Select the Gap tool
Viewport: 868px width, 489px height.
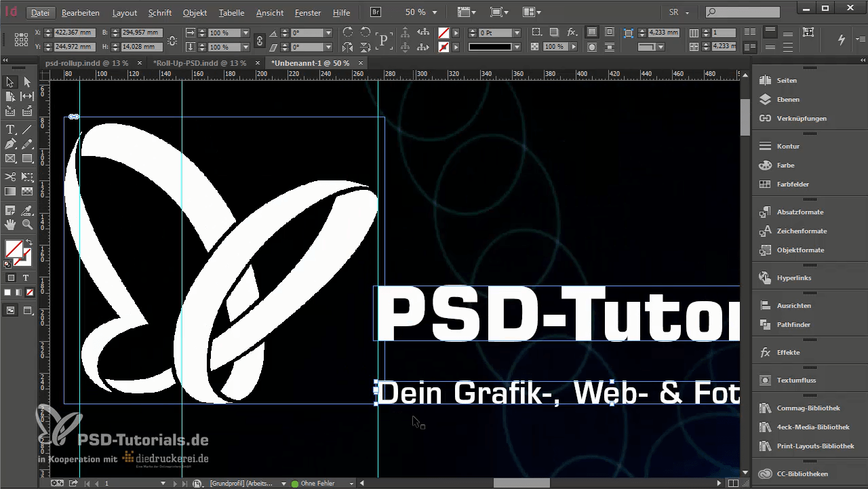27,97
